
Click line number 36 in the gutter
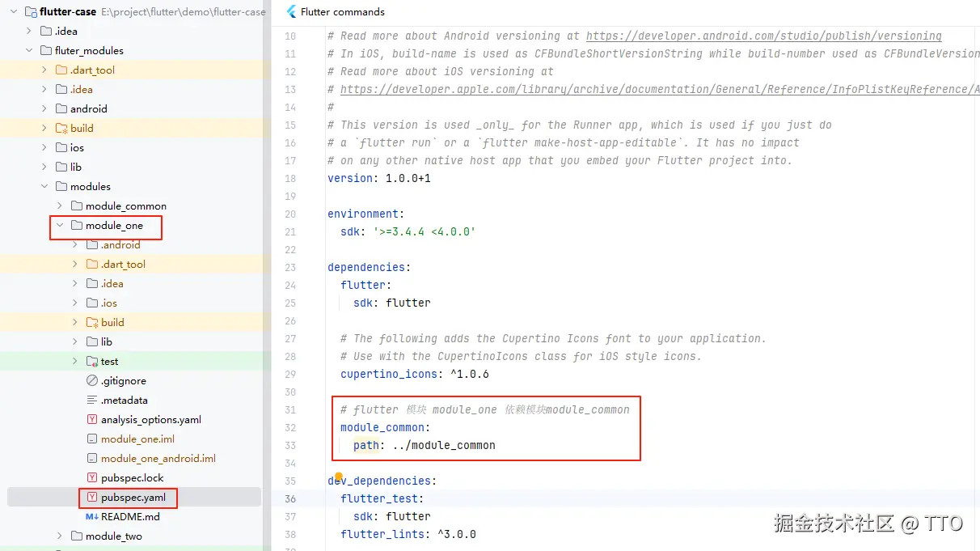pyautogui.click(x=290, y=499)
